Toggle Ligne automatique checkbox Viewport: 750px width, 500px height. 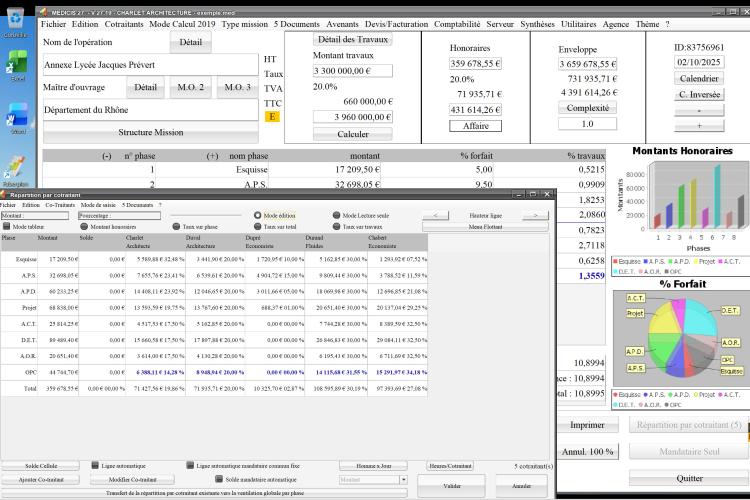(95, 465)
